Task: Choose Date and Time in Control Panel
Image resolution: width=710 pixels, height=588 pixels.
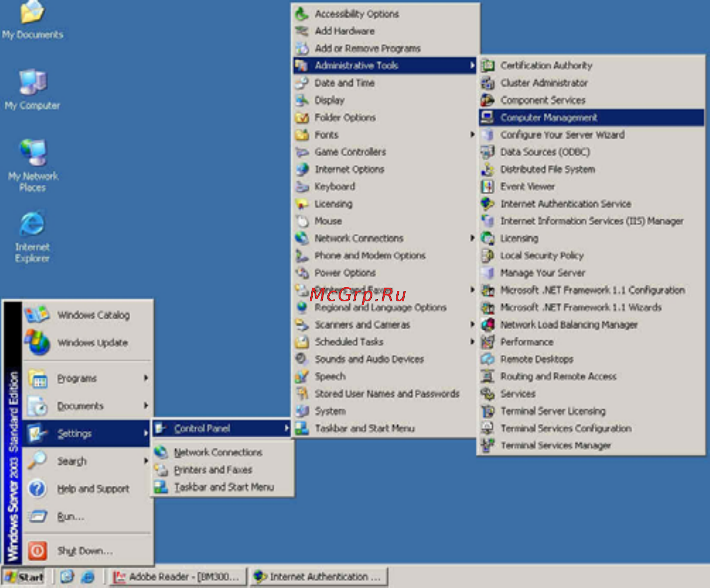Action: pos(385,83)
